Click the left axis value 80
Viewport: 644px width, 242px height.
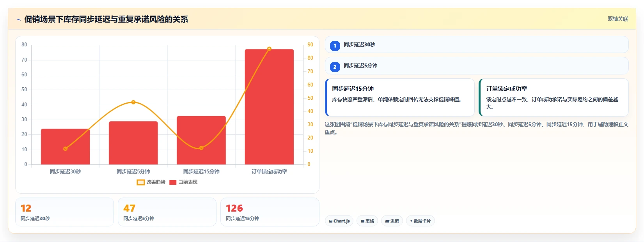[x=24, y=45]
